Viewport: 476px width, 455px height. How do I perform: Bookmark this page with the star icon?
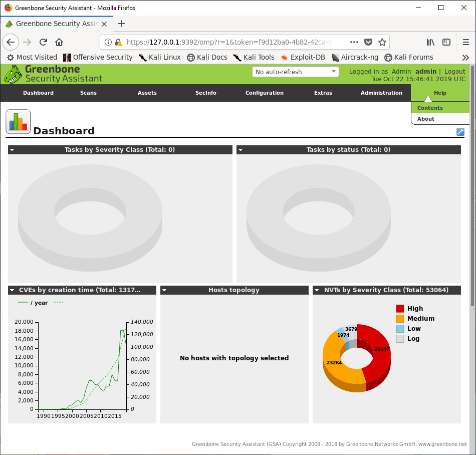pyautogui.click(x=382, y=42)
